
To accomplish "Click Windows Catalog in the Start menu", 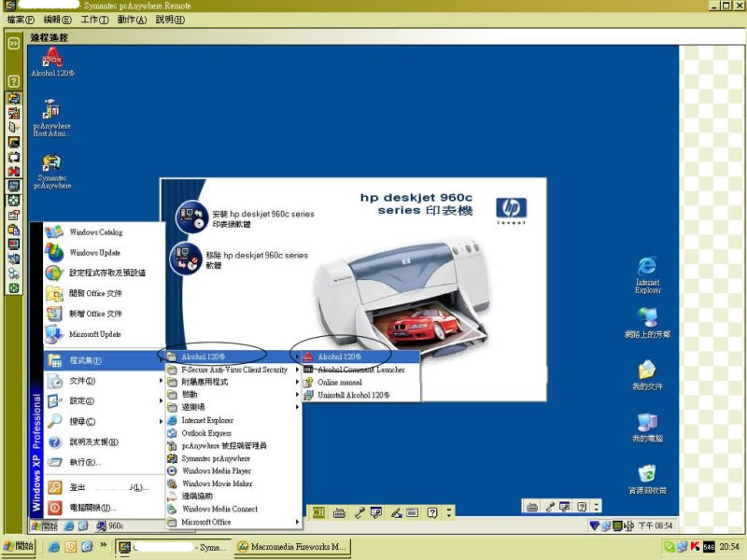I will (x=104, y=231).
